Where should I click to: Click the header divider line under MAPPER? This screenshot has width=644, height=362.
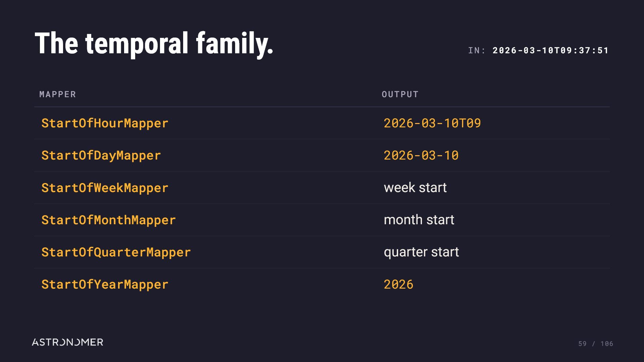tap(322, 107)
